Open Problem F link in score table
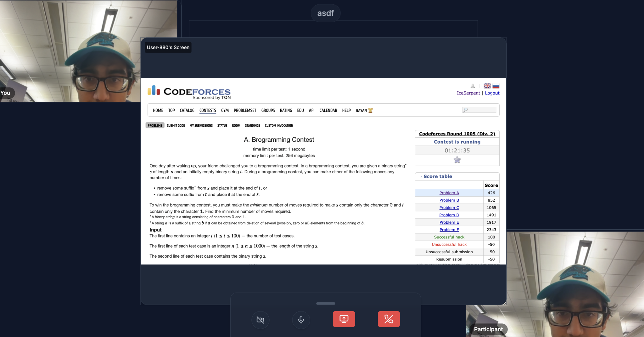 pos(449,230)
